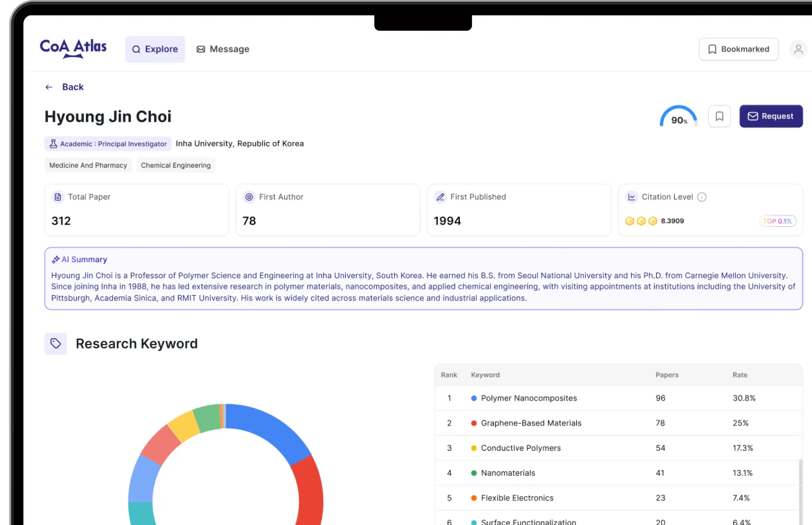812x525 pixels.
Task: Select the Flexible Electronics keyword
Action: coord(517,497)
